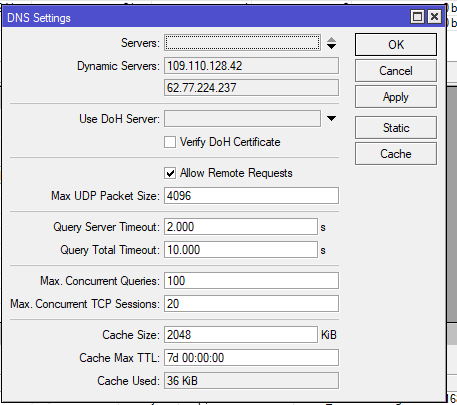
Task: Click the OK button
Action: (x=396, y=44)
